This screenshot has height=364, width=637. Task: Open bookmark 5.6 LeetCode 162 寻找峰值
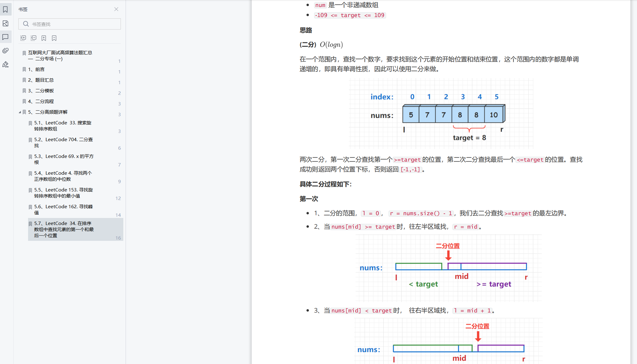(x=63, y=210)
